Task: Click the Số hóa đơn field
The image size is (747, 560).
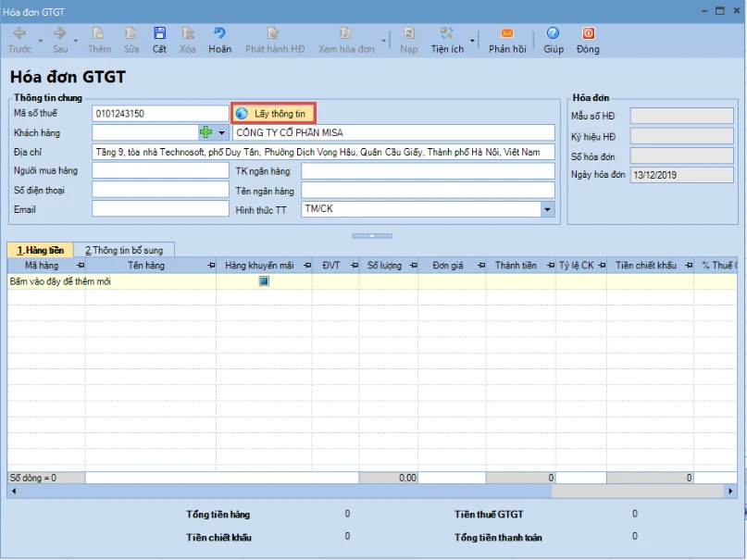Action: coord(681,156)
